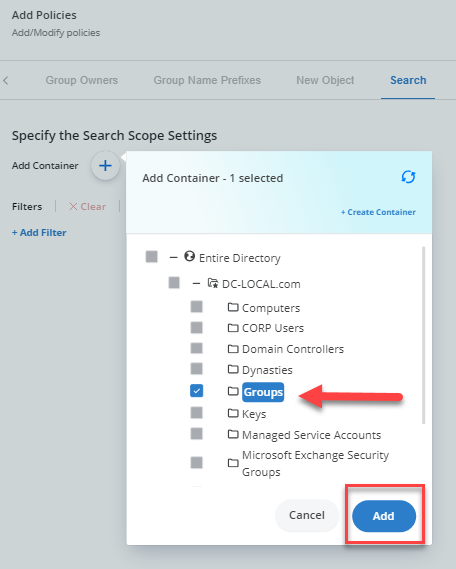Image resolution: width=456 pixels, height=569 pixels.
Task: Click the DC-LOCAL.com domain icon
Action: tap(213, 283)
